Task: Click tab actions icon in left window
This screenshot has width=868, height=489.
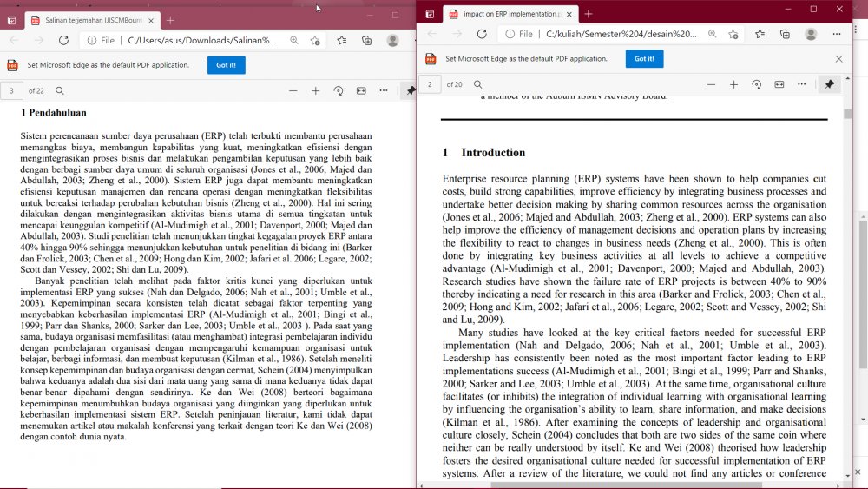Action: (x=11, y=21)
